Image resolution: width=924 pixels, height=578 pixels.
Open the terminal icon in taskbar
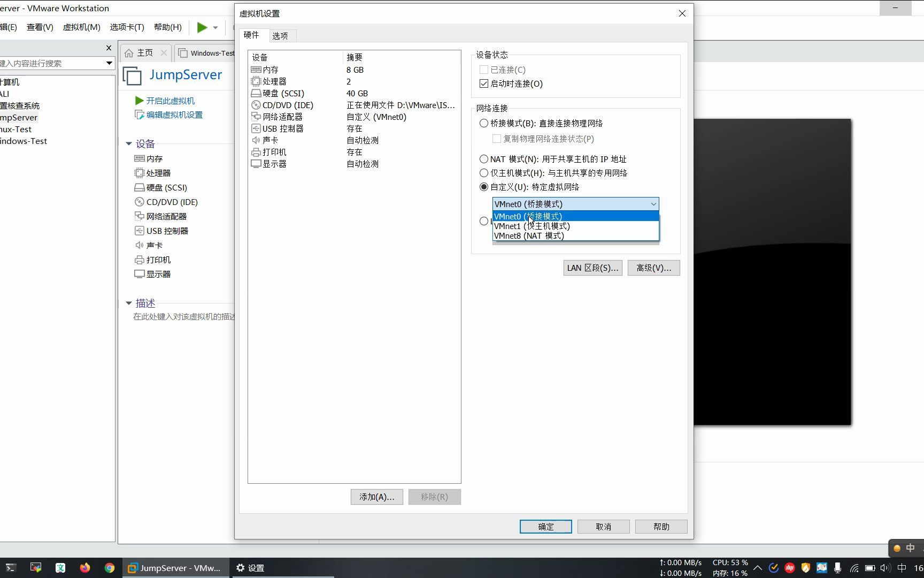[x=11, y=568]
